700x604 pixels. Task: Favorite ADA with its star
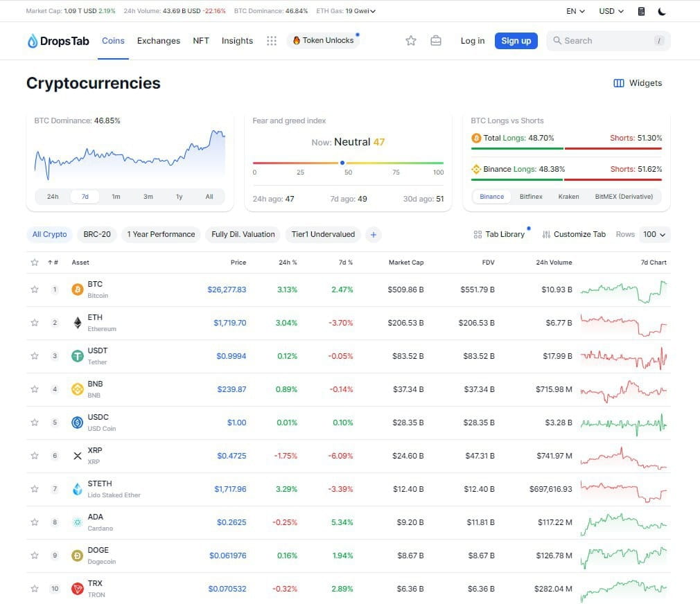[x=35, y=522]
